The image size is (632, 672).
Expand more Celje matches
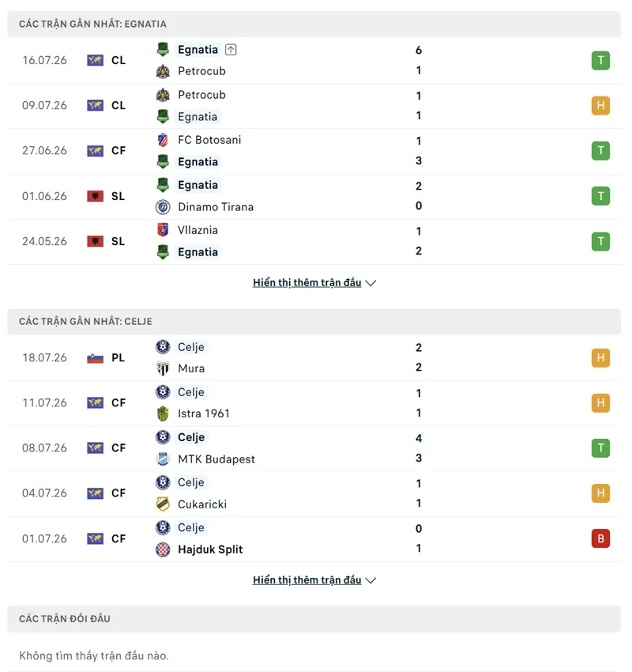pos(314,580)
